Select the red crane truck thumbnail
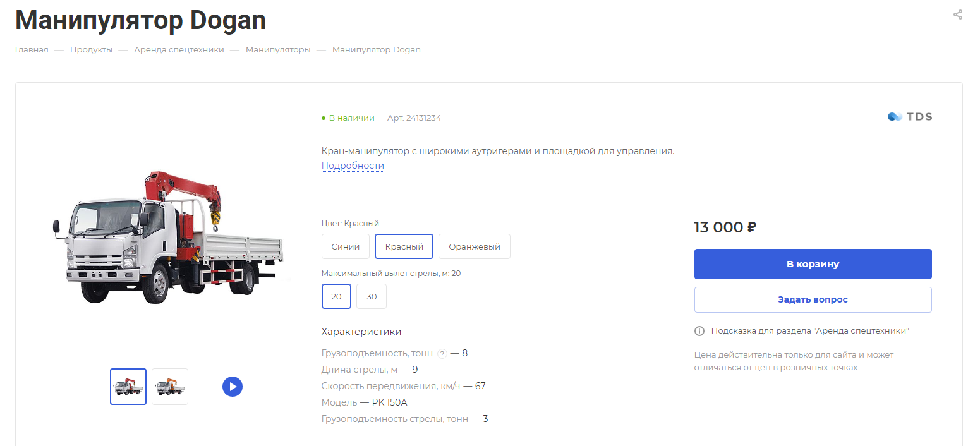Image resolution: width=980 pixels, height=446 pixels. click(x=128, y=387)
